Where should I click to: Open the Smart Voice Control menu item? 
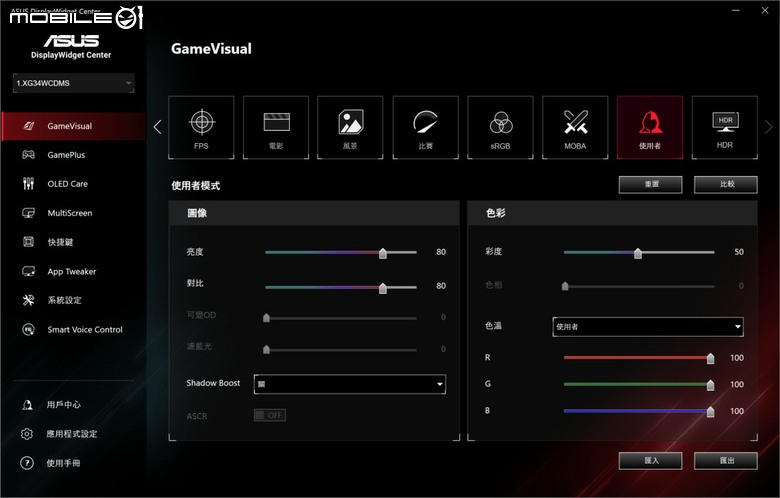(74, 329)
